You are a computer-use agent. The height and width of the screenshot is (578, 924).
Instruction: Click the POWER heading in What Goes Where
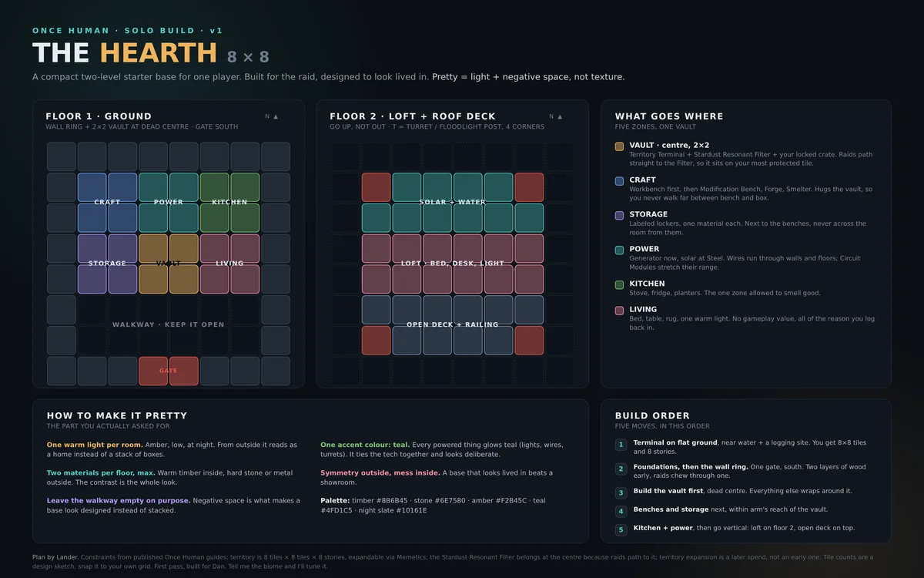(x=644, y=249)
